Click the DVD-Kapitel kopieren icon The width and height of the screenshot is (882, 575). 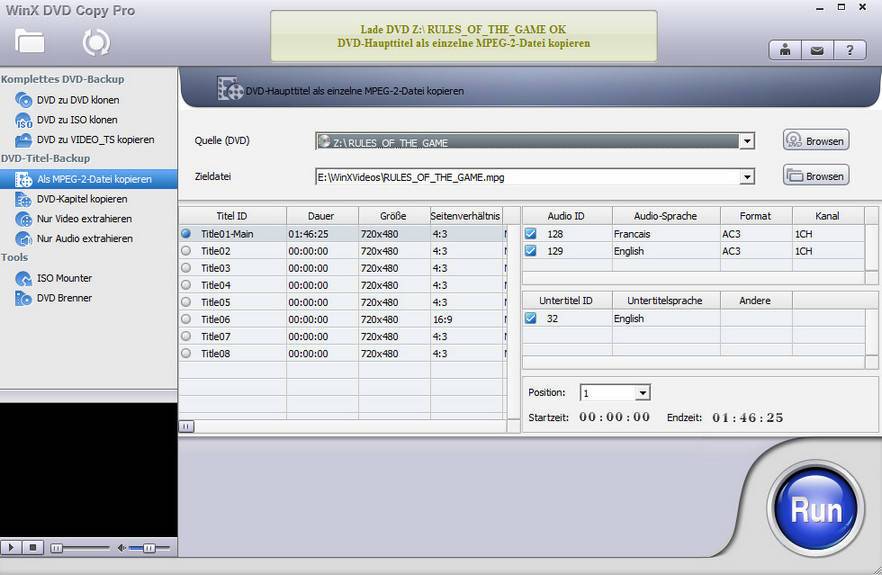(24, 199)
